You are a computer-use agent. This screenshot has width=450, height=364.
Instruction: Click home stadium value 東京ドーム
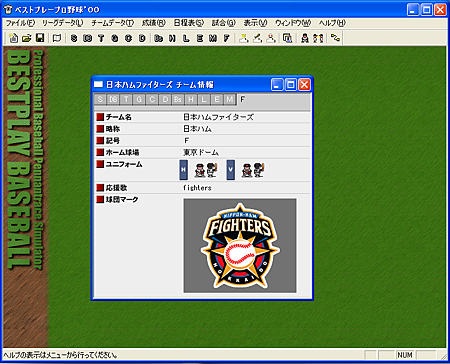[201, 152]
